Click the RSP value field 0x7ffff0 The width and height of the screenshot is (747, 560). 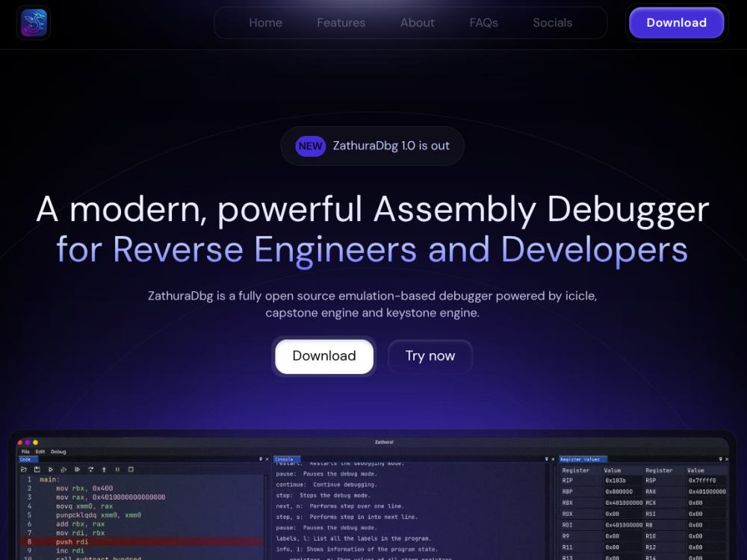[706, 480]
